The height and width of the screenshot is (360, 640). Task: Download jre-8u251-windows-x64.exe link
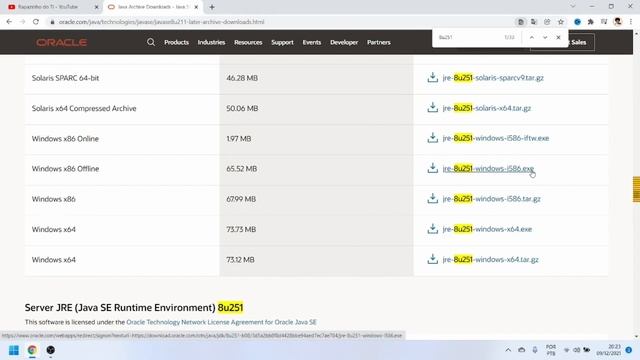[x=487, y=229]
